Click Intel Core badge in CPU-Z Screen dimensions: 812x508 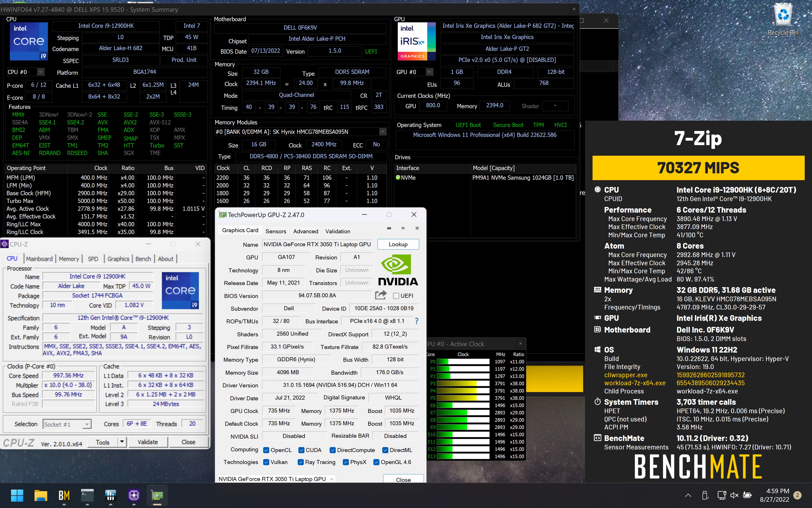tap(180, 290)
